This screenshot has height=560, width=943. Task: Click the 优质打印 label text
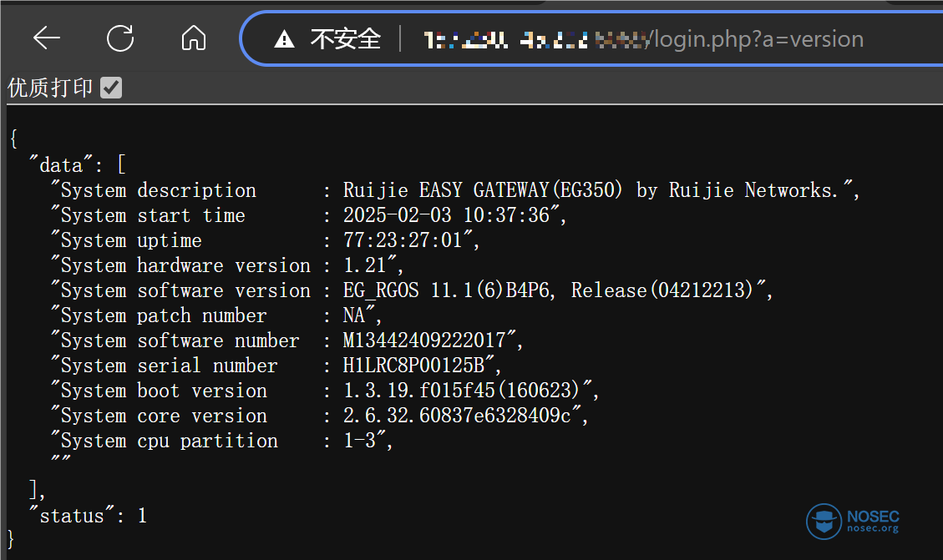click(50, 87)
